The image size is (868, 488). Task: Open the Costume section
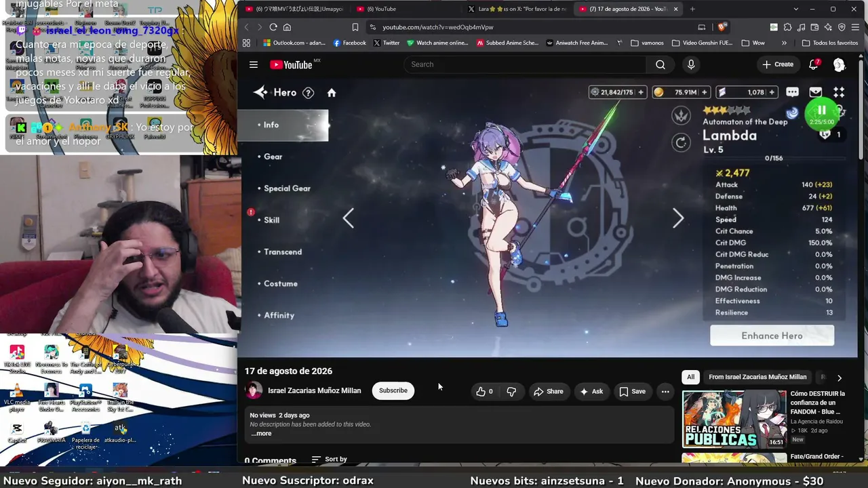(x=280, y=284)
